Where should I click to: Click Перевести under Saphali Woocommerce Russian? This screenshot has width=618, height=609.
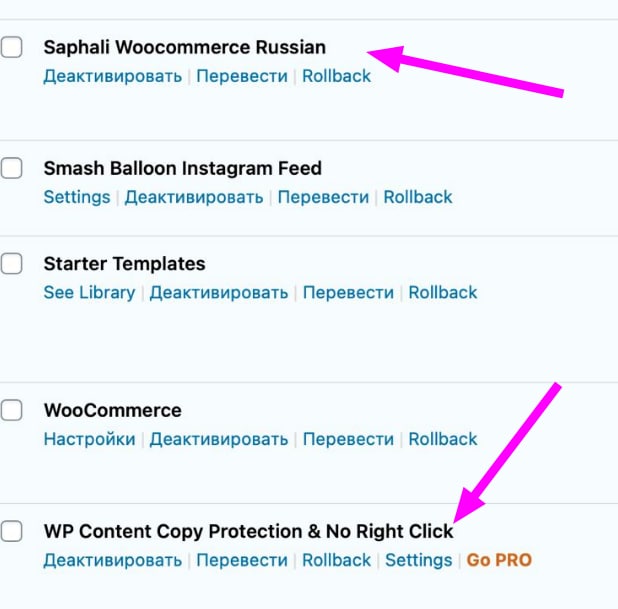click(241, 76)
